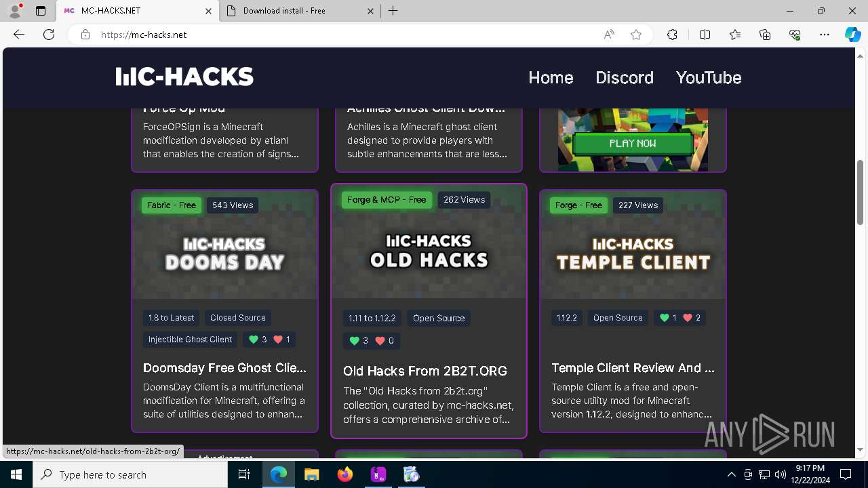The height and width of the screenshot is (488, 868).
Task: Open Temple Client Review title link
Action: (633, 368)
